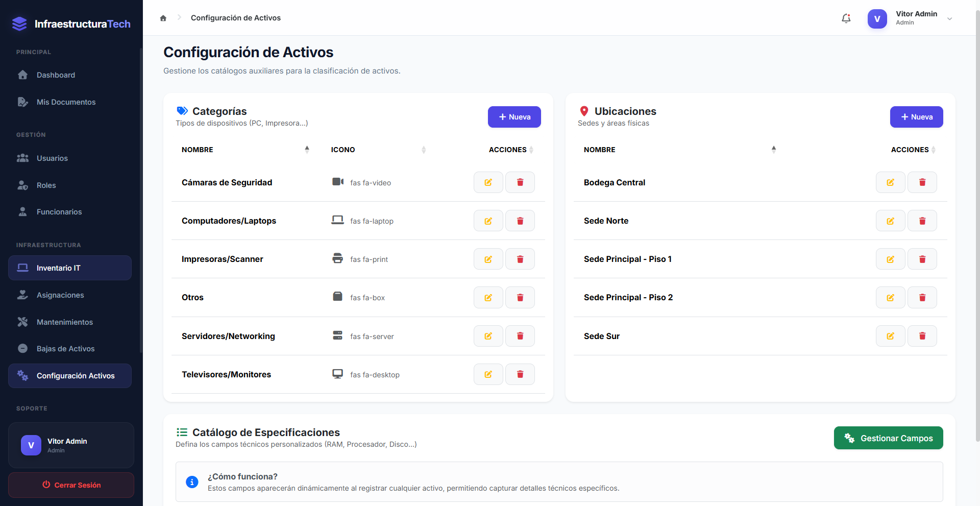Open Funcionarios in the sidebar
980x506 pixels.
pos(70,212)
